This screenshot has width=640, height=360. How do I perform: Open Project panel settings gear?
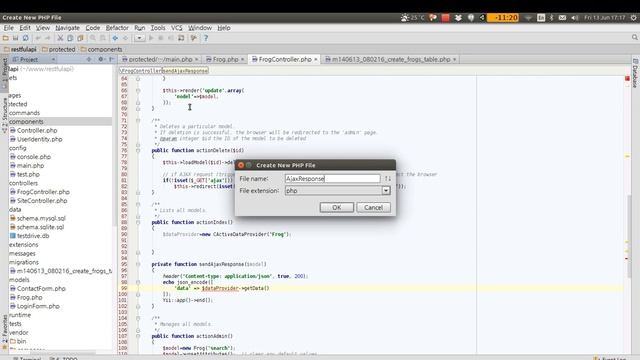100,60
